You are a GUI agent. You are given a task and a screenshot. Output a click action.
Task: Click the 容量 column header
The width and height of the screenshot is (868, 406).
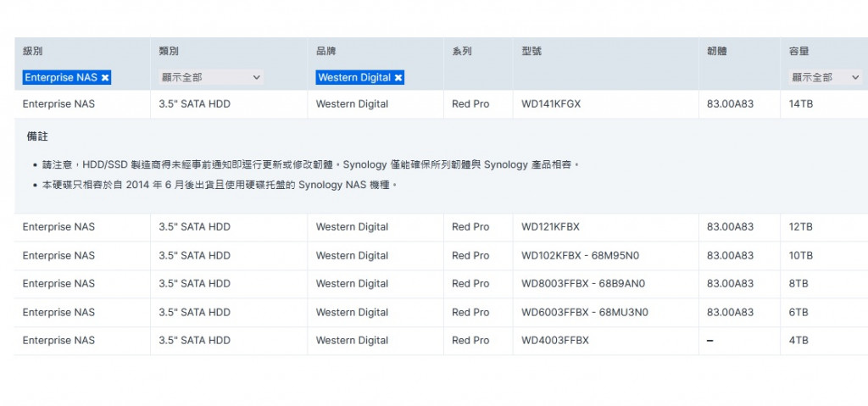click(x=798, y=51)
